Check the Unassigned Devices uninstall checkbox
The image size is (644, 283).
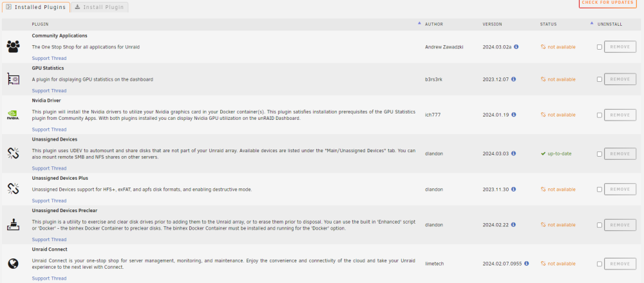point(600,154)
